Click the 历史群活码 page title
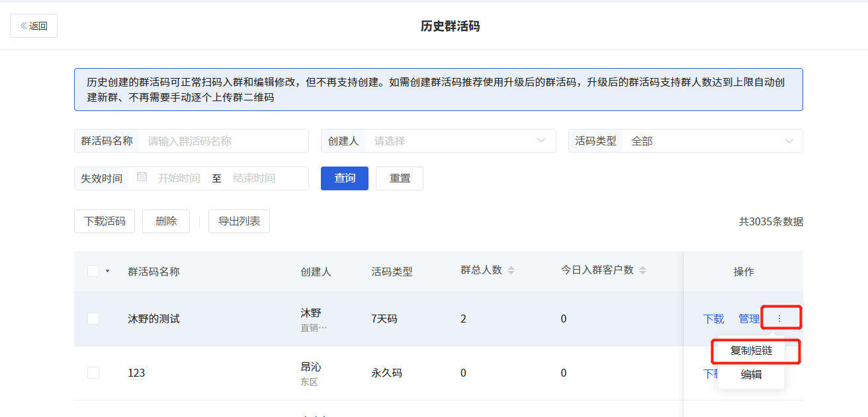868x417 pixels. (x=450, y=26)
